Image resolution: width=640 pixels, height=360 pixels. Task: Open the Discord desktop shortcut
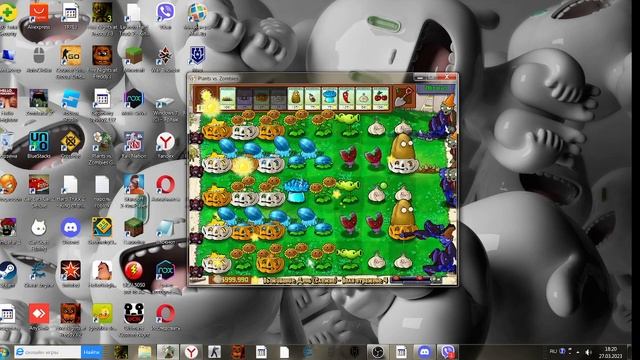click(70, 231)
